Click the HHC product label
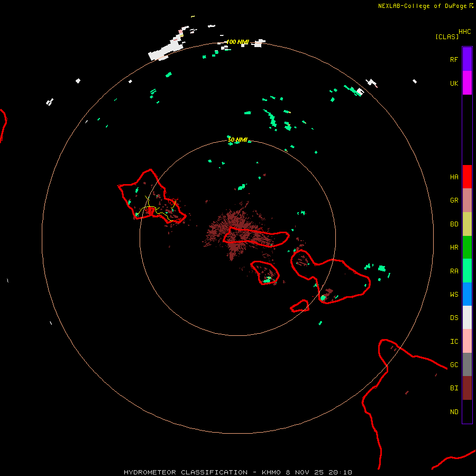The image size is (476, 476). click(x=465, y=32)
